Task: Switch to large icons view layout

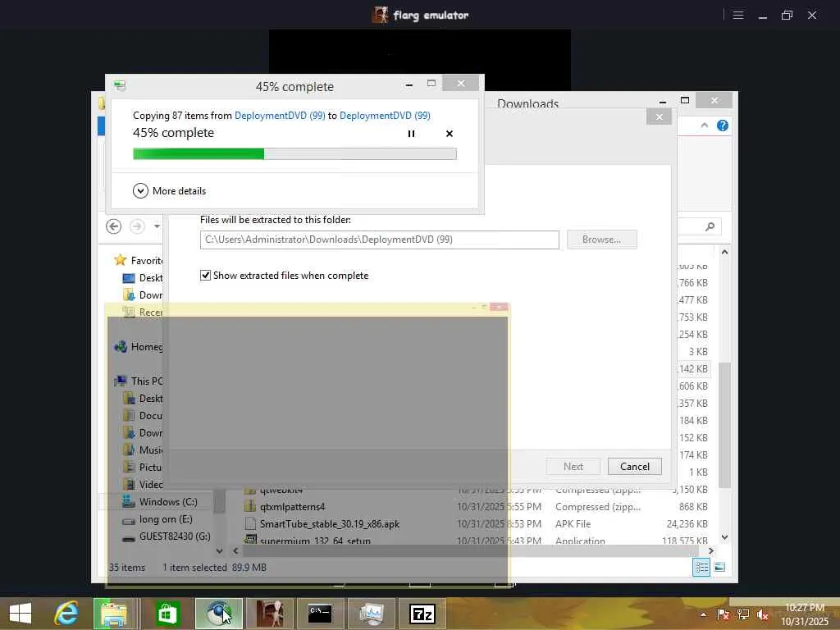Action: click(719, 568)
